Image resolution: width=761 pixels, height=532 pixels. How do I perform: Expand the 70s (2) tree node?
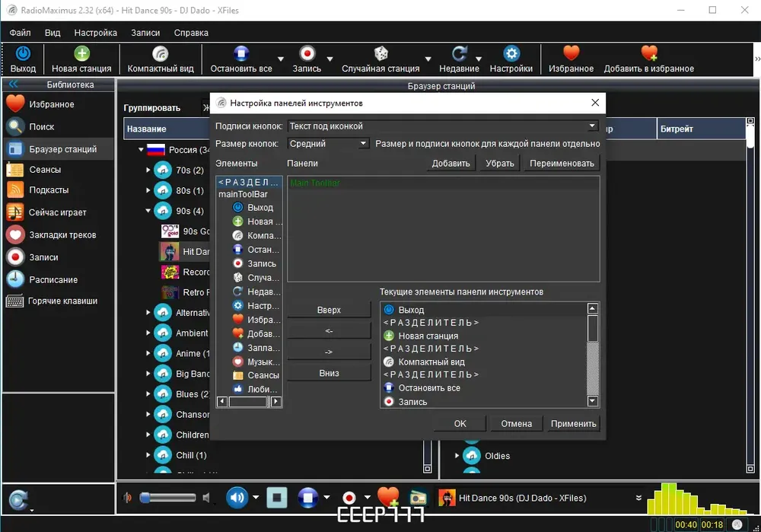tap(148, 170)
